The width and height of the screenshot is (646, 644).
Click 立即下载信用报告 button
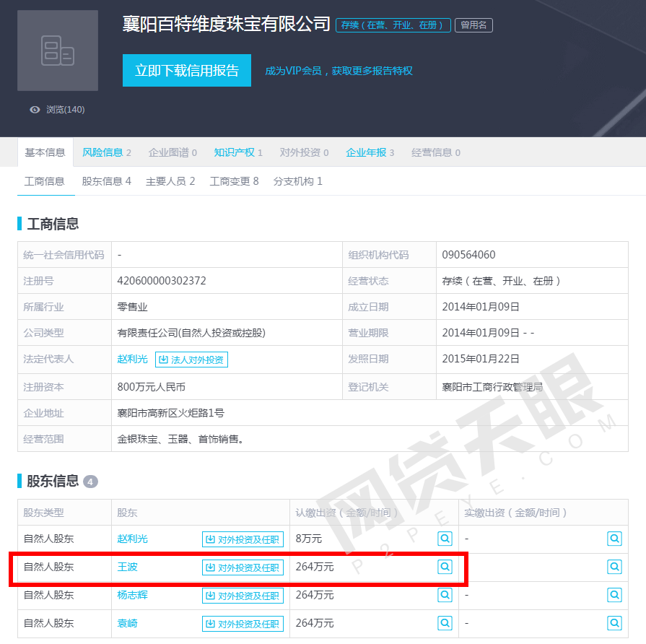[187, 71]
